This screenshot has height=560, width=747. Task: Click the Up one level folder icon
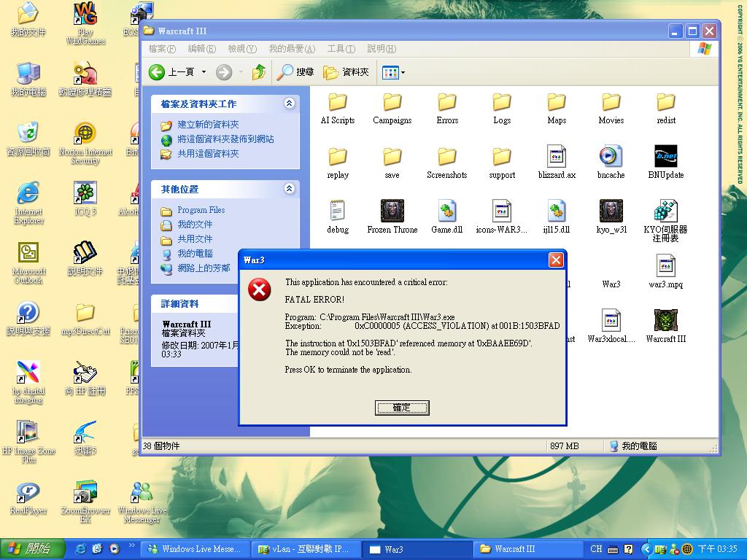tap(259, 72)
